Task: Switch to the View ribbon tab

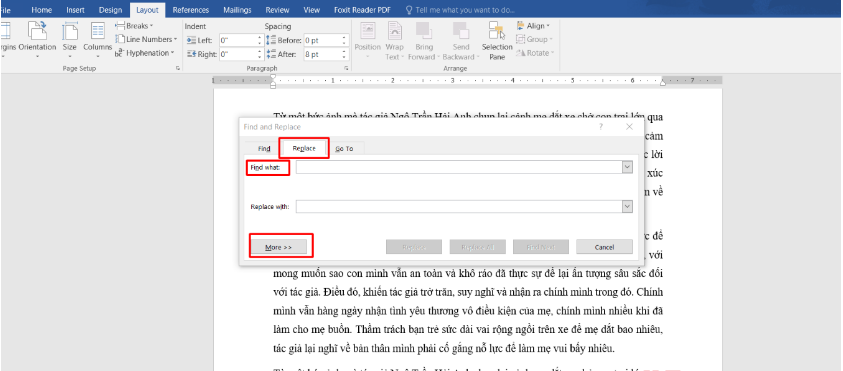Action: 312,10
